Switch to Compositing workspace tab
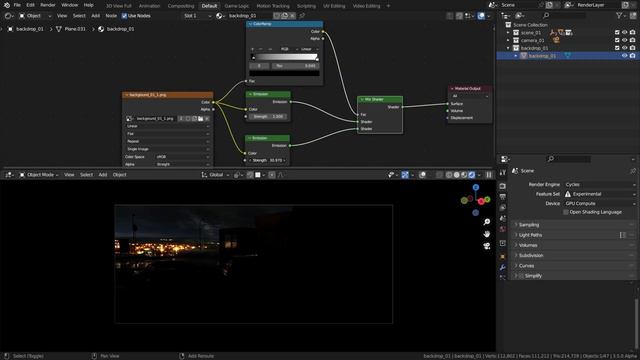Image resolution: width=640 pixels, height=360 pixels. pyautogui.click(x=181, y=6)
